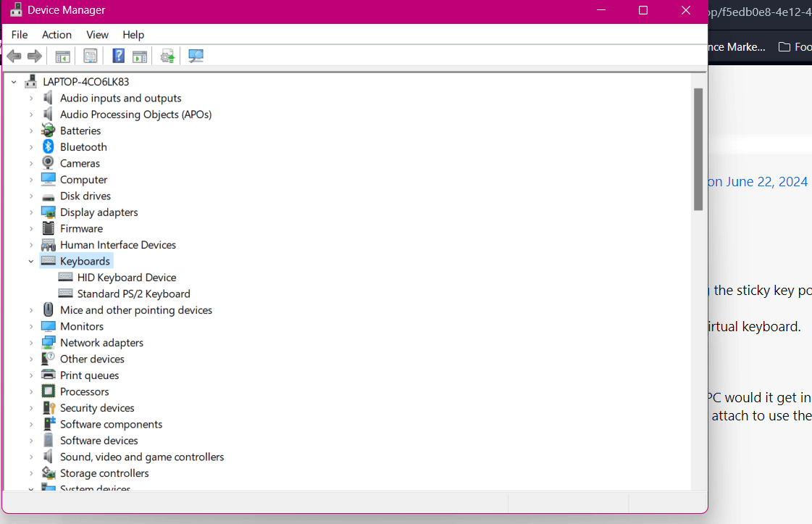Select the Cameras label
The height and width of the screenshot is (524, 812).
pyautogui.click(x=80, y=163)
